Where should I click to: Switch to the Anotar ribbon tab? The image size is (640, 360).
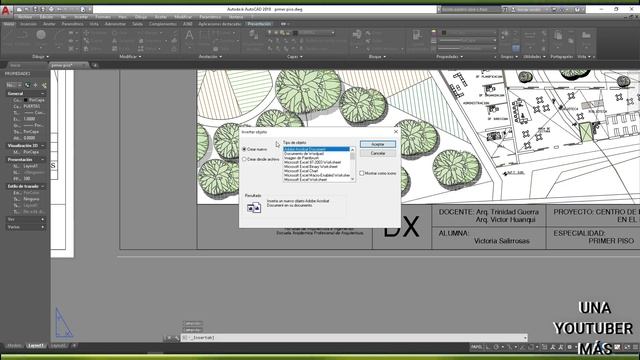point(49,24)
